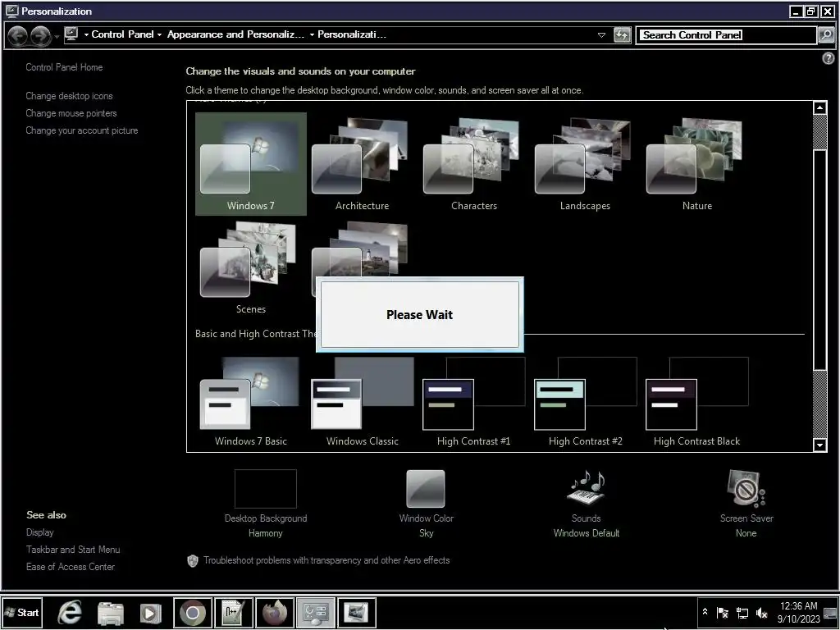The image size is (840, 630).
Task: Click the search magnifier icon
Action: [825, 35]
